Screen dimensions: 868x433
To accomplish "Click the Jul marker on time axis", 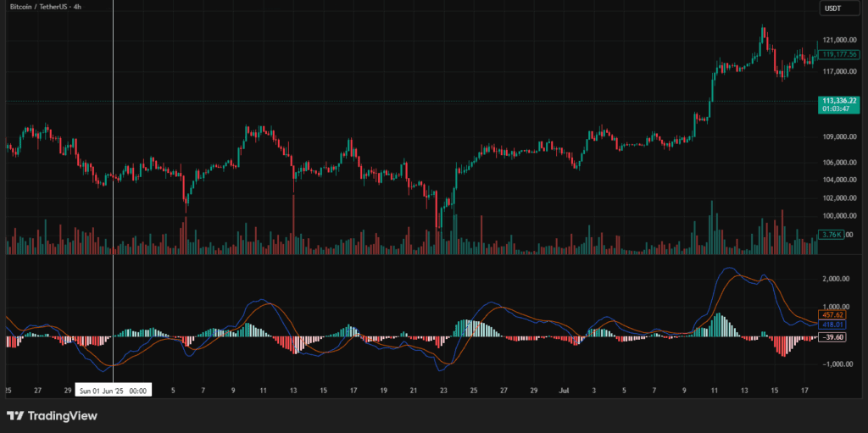I will 564,391.
